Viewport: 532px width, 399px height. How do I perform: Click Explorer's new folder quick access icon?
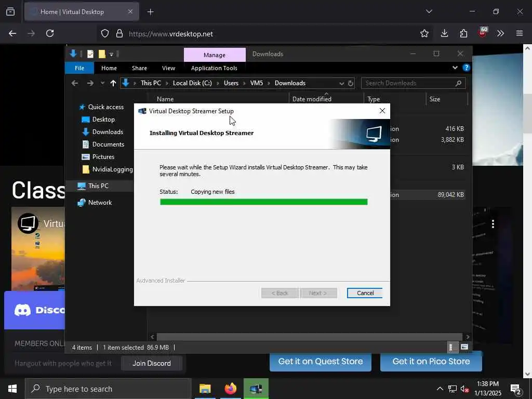click(102, 54)
